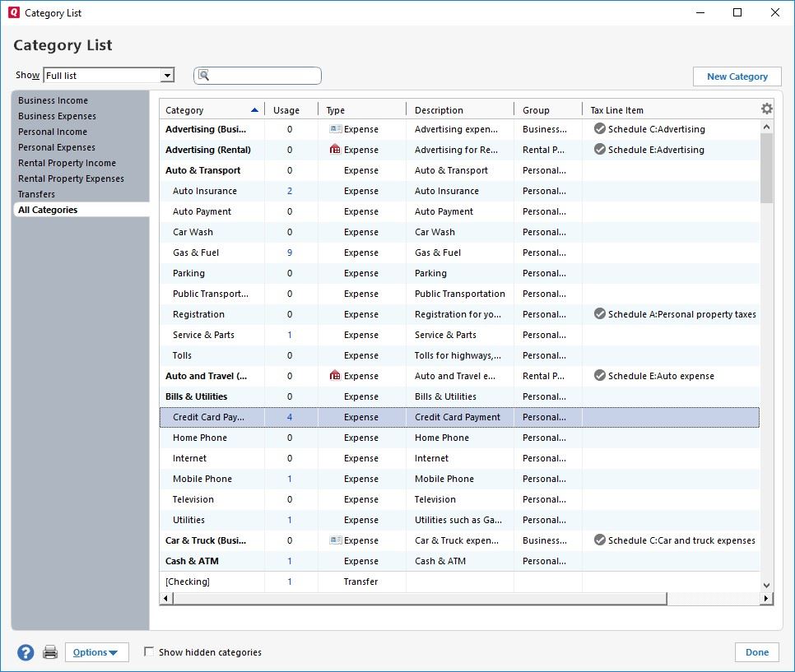Image resolution: width=795 pixels, height=672 pixels.
Task: Click business card icon on Car & Truck row
Action: pyautogui.click(x=335, y=540)
